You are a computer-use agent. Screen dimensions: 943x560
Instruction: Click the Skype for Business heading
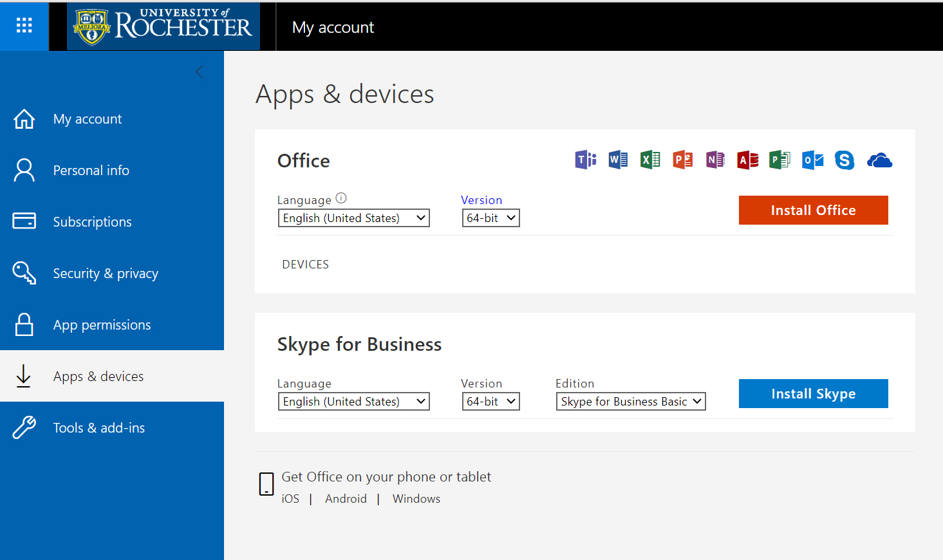(359, 344)
